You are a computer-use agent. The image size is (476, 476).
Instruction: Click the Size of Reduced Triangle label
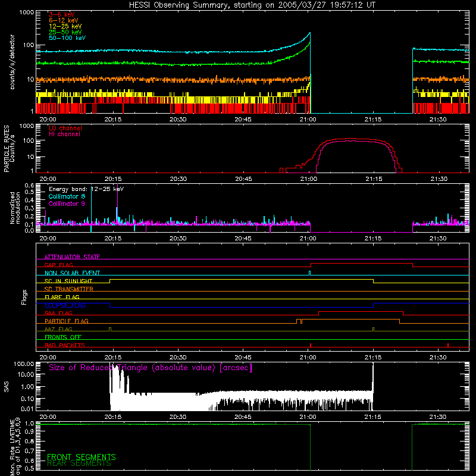click(151, 368)
